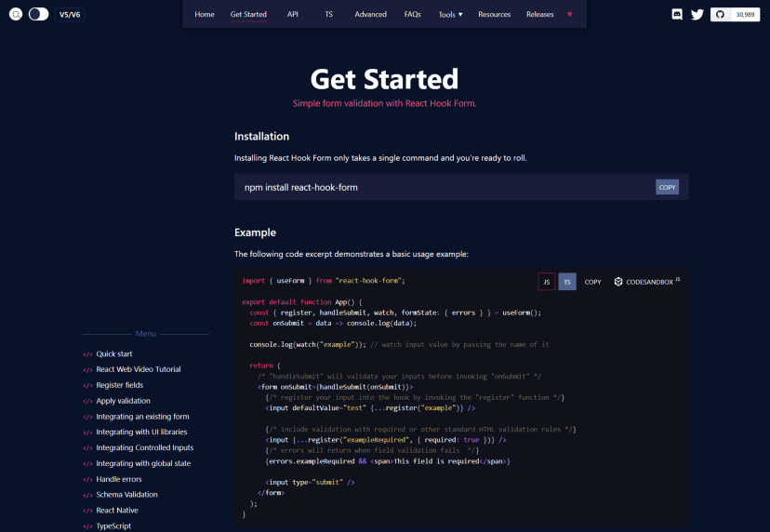
Task: Open Integrating with UI libraries link
Action: coord(141,432)
